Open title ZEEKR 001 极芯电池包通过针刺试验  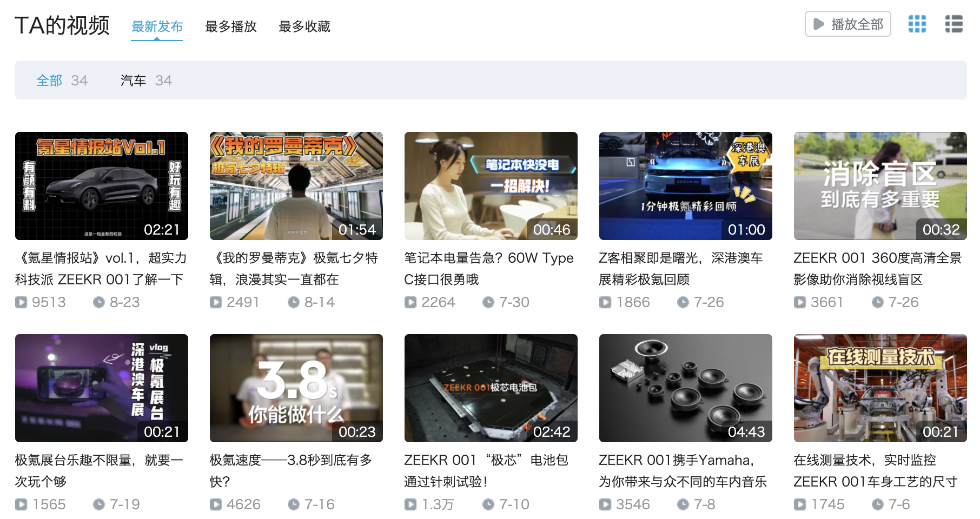[x=487, y=471]
